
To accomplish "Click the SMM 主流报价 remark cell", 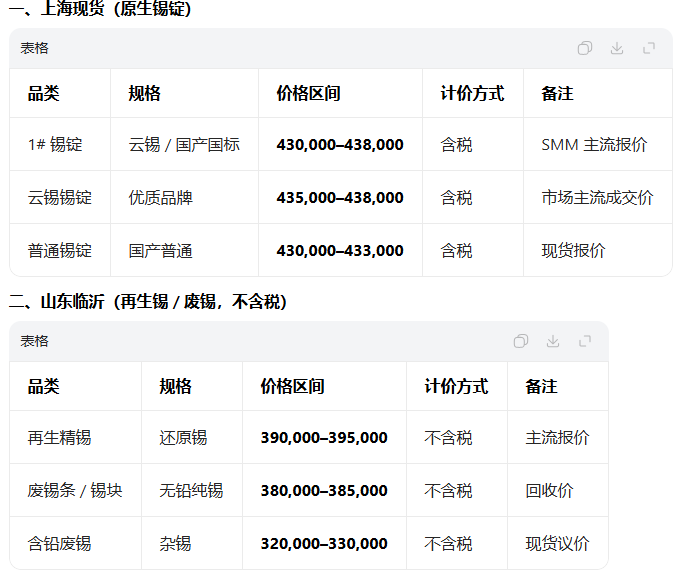I will pyautogui.click(x=594, y=145).
